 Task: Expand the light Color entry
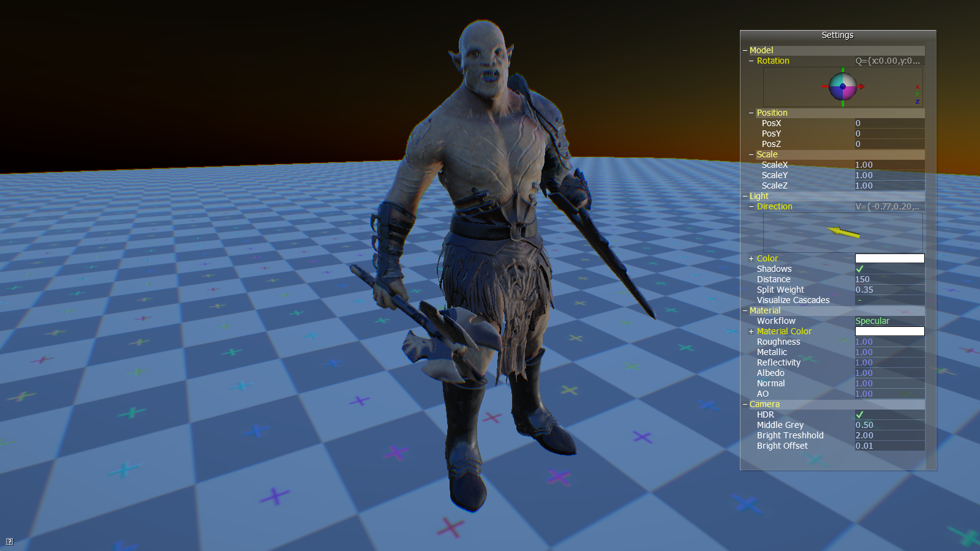point(752,258)
